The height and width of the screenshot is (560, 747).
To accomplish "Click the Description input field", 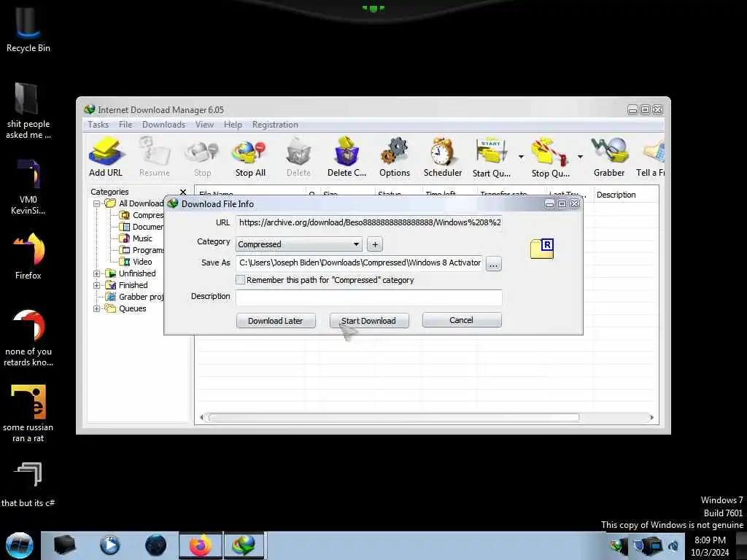I will [x=368, y=297].
